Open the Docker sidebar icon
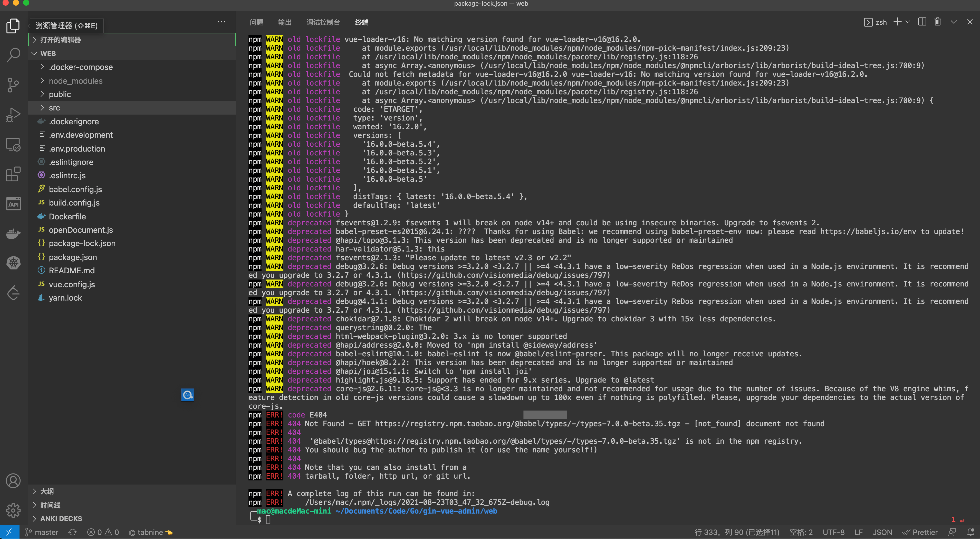The height and width of the screenshot is (539, 980). tap(14, 233)
